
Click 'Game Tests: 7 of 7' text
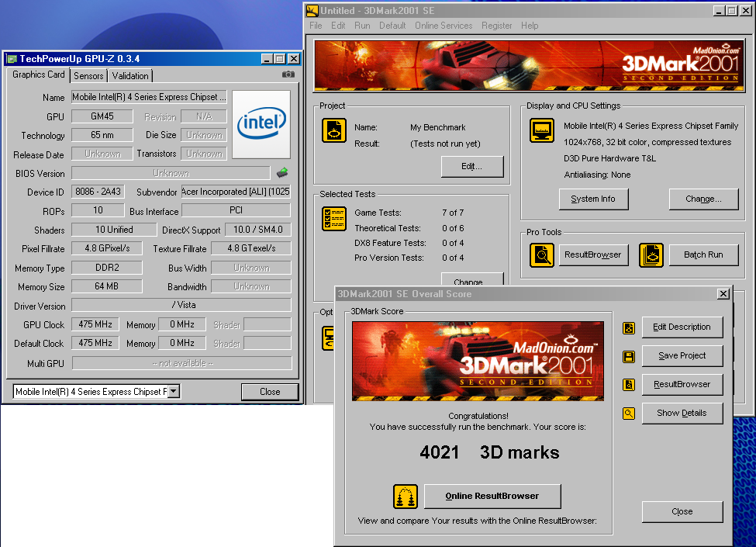point(409,213)
